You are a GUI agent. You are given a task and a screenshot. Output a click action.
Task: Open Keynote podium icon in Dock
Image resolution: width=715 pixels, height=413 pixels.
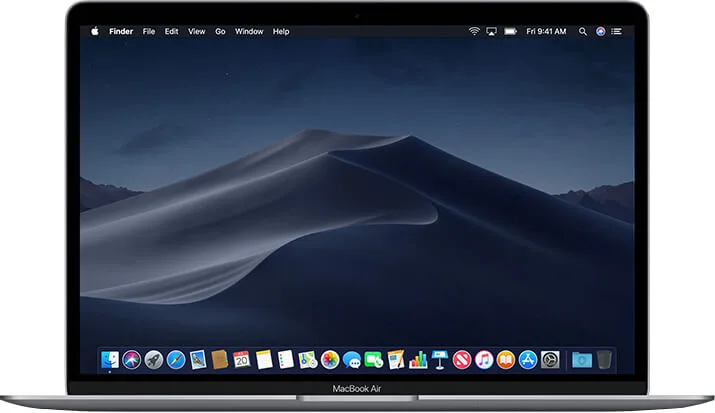(440, 360)
